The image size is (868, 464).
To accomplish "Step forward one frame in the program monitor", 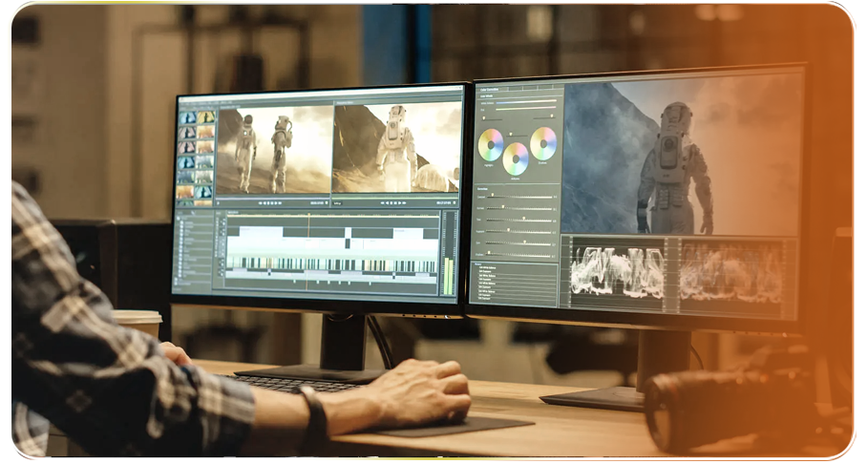I will 401,202.
